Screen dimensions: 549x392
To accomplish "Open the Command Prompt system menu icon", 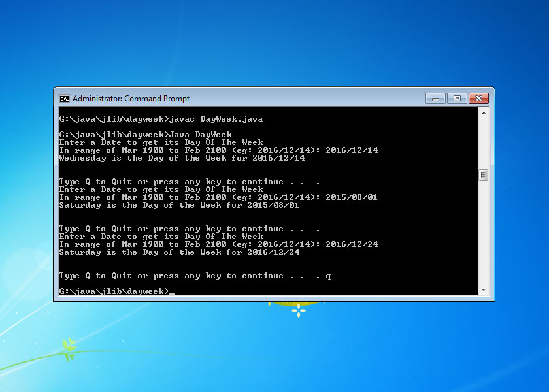I will tap(64, 99).
